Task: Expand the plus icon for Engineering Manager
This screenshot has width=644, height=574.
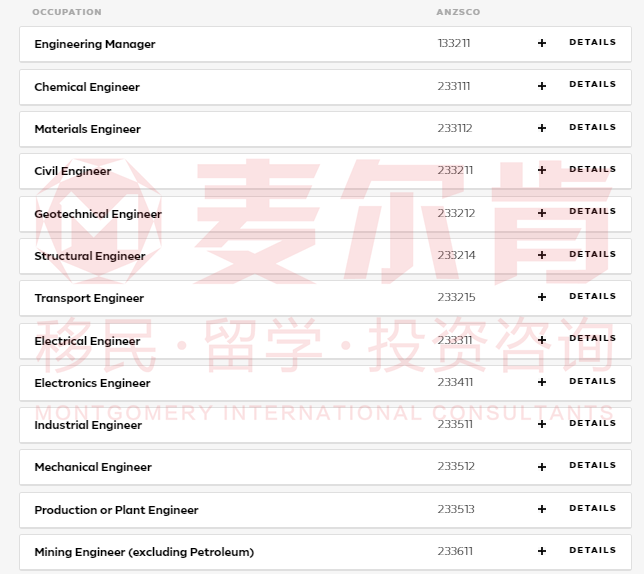Action: pos(542,43)
